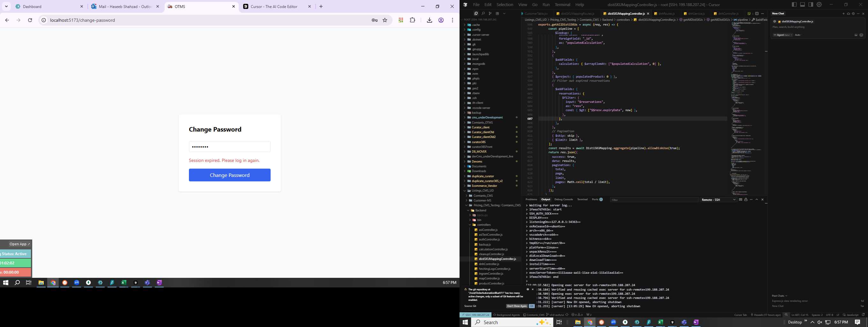Go back in Chrome browser
Screen dimensions: 868x327
pos(7,20)
